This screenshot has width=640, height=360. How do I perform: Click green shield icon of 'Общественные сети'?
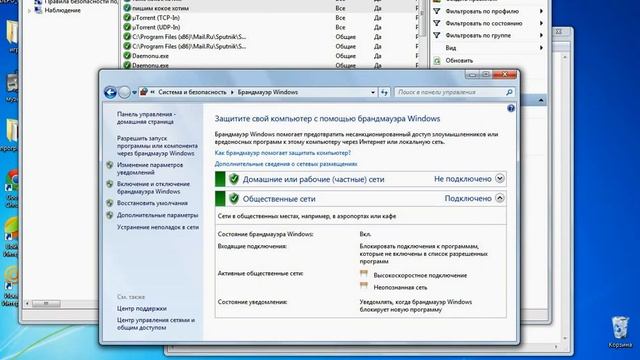pos(233,198)
